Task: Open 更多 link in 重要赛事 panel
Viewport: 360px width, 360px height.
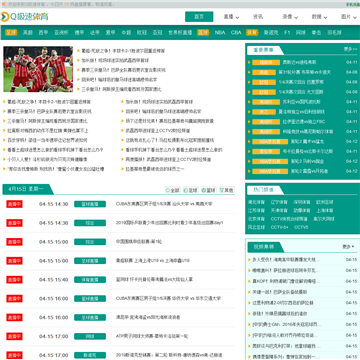Action: click(x=350, y=49)
